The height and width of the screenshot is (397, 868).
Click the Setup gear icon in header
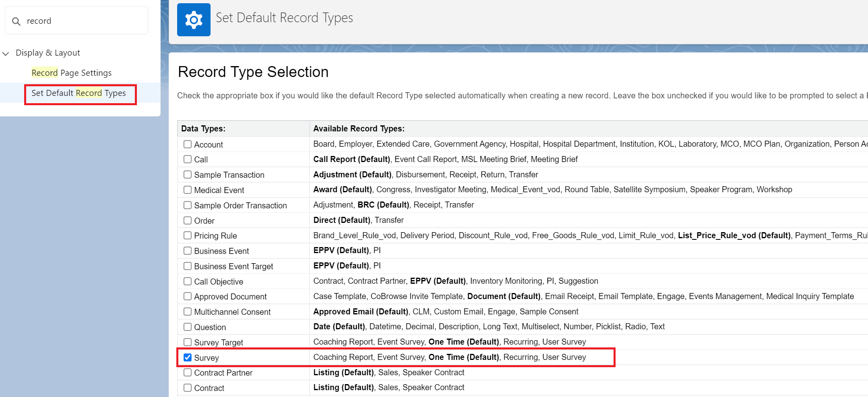click(194, 20)
